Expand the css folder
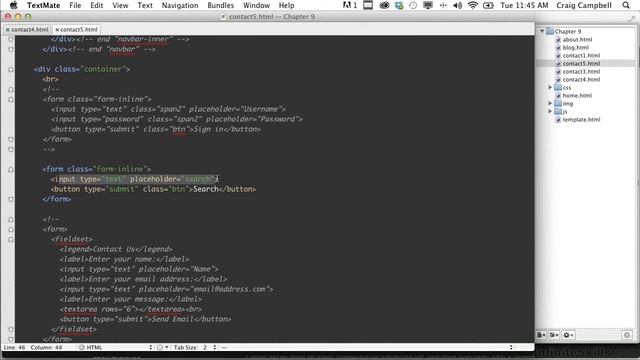Viewport: 640px width, 360px height. pyautogui.click(x=550, y=87)
